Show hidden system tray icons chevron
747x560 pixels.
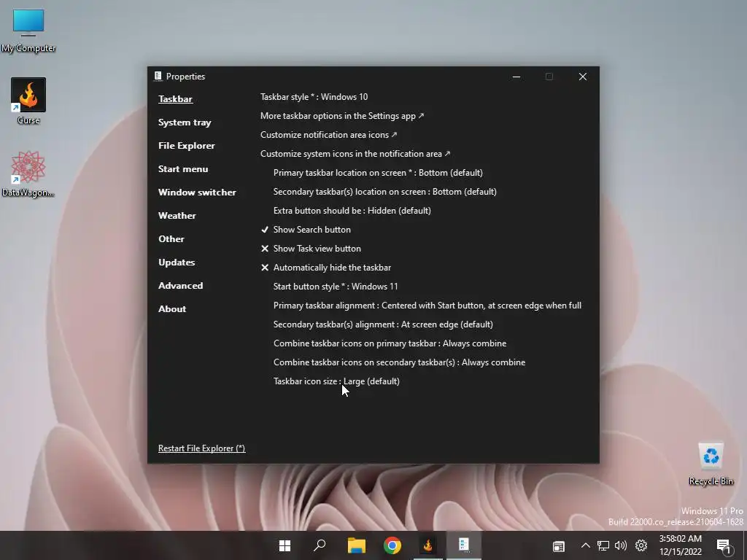[586, 545]
